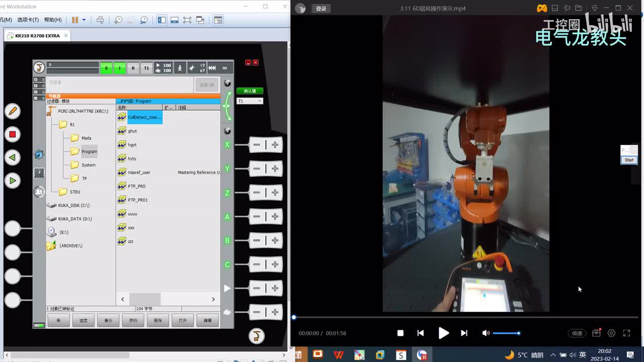Viewport: 644px width, 362px height.
Task: Open the KUKA main menu robot icon
Action: coord(39,67)
